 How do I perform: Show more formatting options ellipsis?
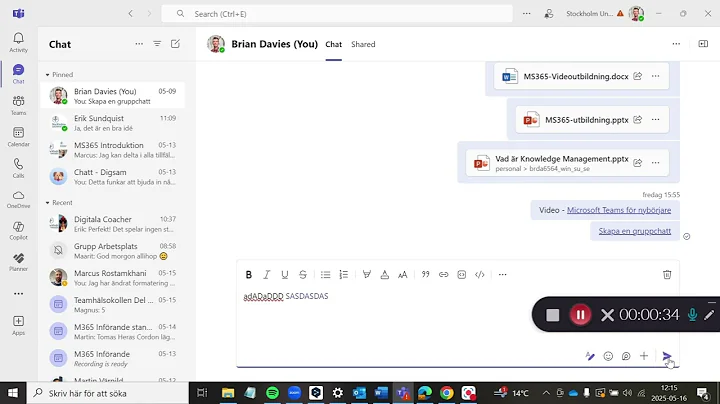pos(503,275)
